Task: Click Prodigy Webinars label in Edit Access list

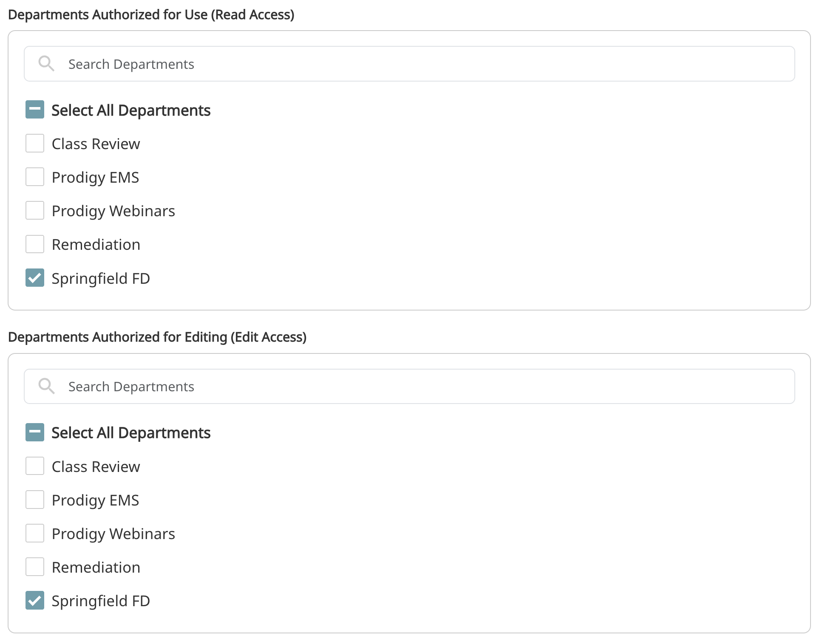Action: 113,534
